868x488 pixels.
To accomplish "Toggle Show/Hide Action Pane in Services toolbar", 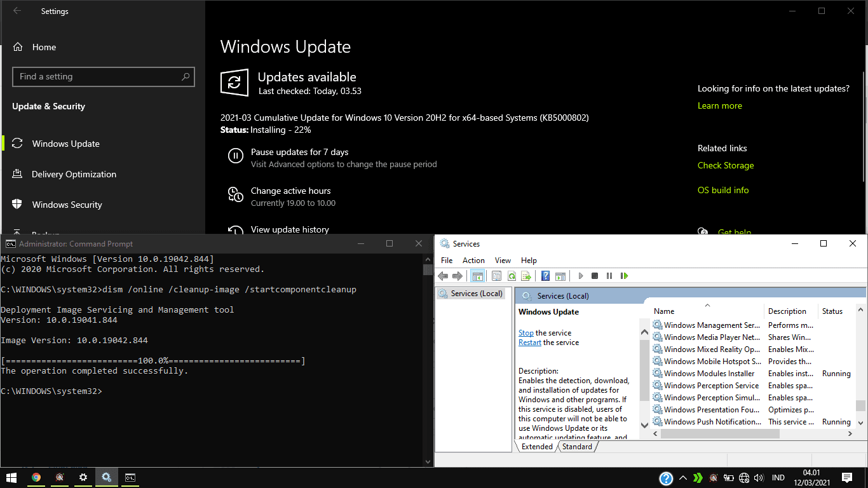I will pos(560,276).
